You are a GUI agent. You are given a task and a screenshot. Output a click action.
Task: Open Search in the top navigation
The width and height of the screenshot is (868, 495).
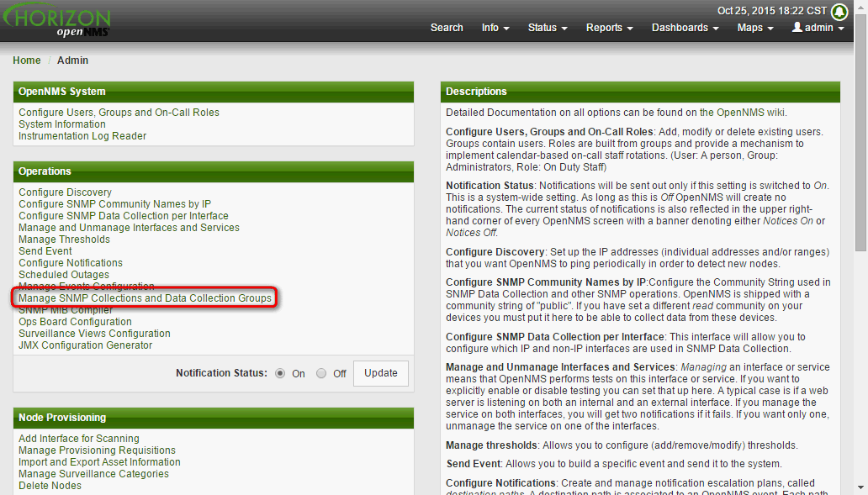pos(447,28)
